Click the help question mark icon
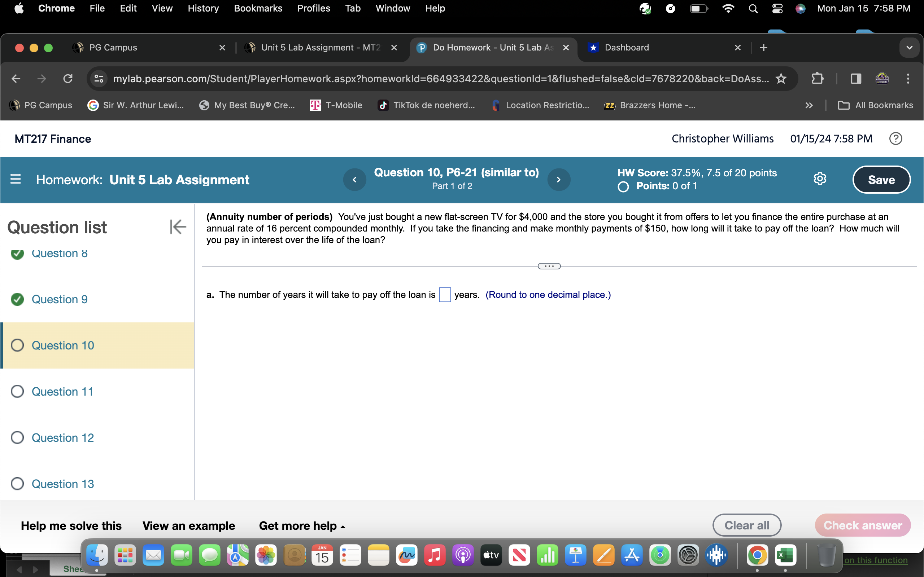The image size is (924, 577). click(x=896, y=138)
